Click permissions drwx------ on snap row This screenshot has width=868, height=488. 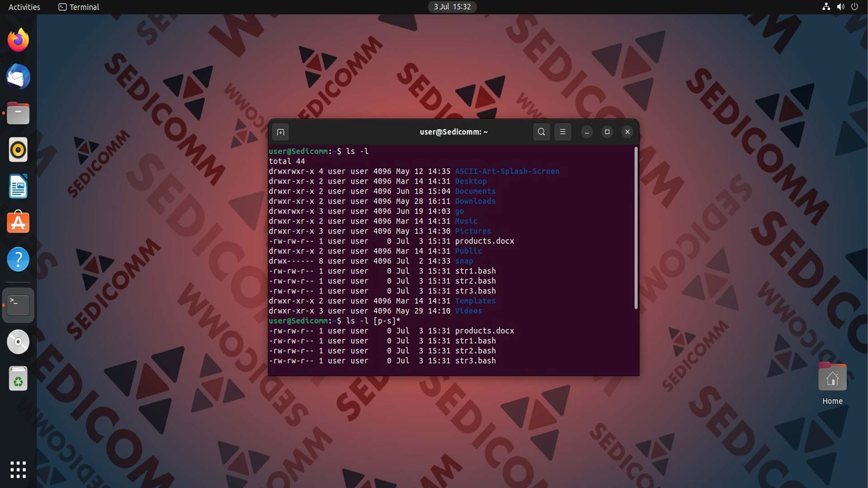coord(291,261)
